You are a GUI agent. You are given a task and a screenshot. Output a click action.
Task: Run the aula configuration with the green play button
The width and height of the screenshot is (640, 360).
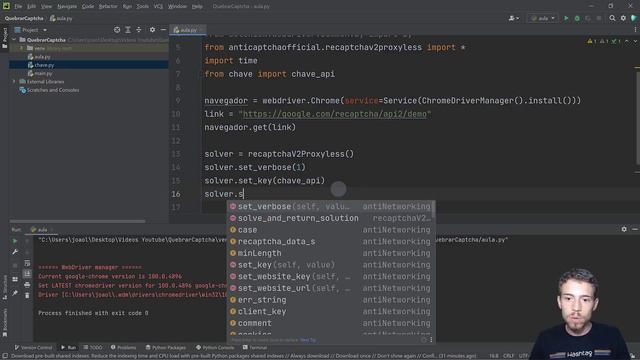coord(566,18)
